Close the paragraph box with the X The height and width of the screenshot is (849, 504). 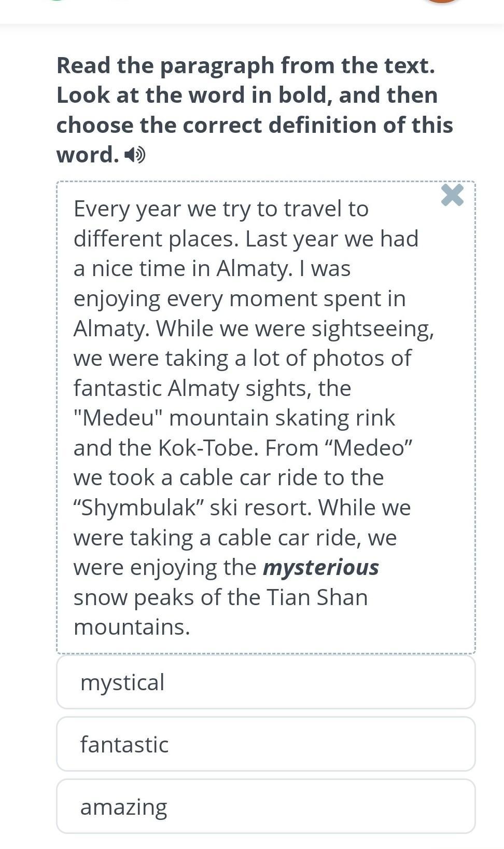[452, 195]
